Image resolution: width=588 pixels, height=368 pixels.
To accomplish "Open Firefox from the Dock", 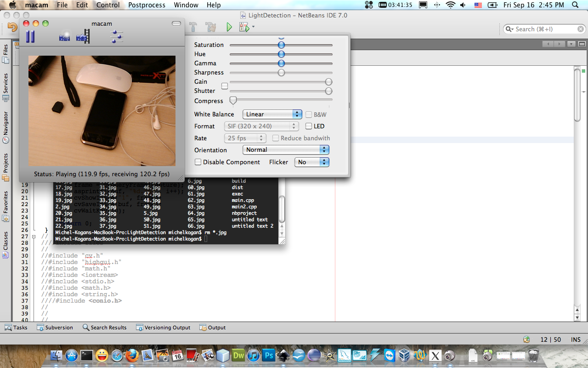I will [x=132, y=355].
